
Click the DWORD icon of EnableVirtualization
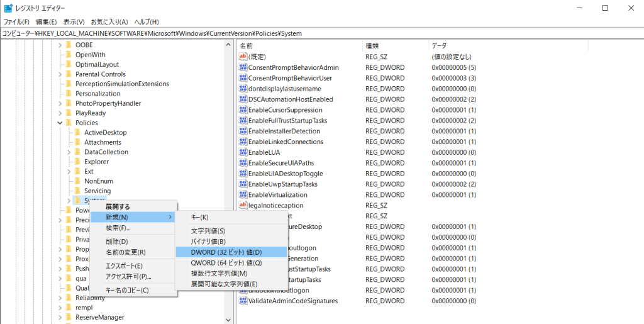click(243, 195)
